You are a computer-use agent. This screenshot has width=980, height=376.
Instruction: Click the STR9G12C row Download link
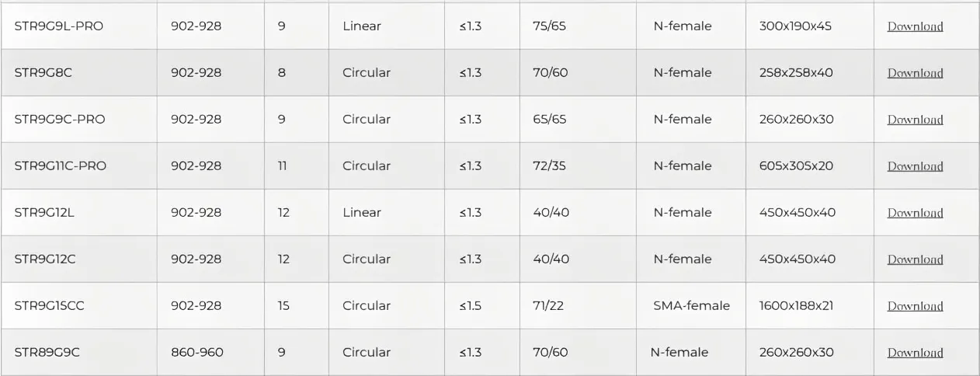click(915, 259)
